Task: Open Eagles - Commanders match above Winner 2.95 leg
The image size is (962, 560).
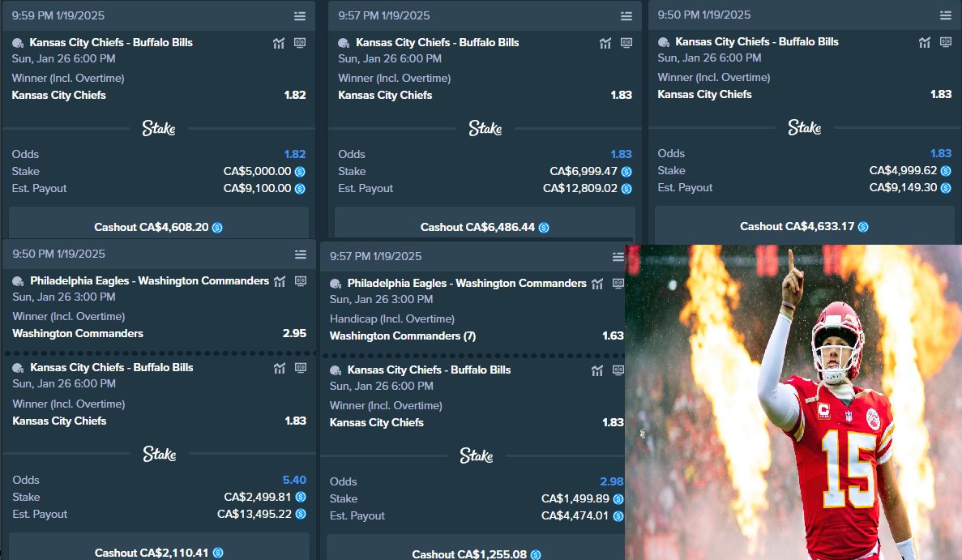Action: [150, 281]
